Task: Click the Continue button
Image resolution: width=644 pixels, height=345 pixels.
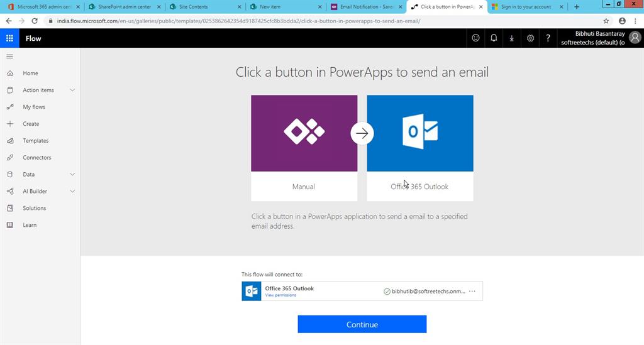Action: pos(362,324)
